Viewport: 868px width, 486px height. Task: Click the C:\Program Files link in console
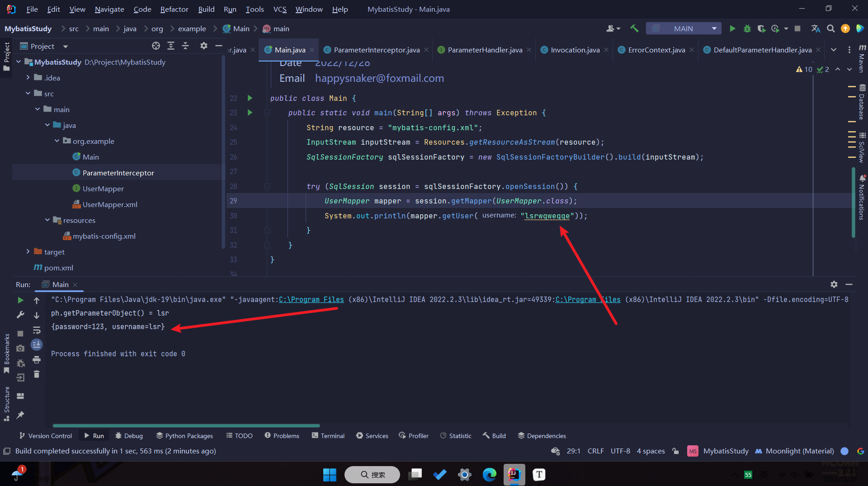click(311, 299)
